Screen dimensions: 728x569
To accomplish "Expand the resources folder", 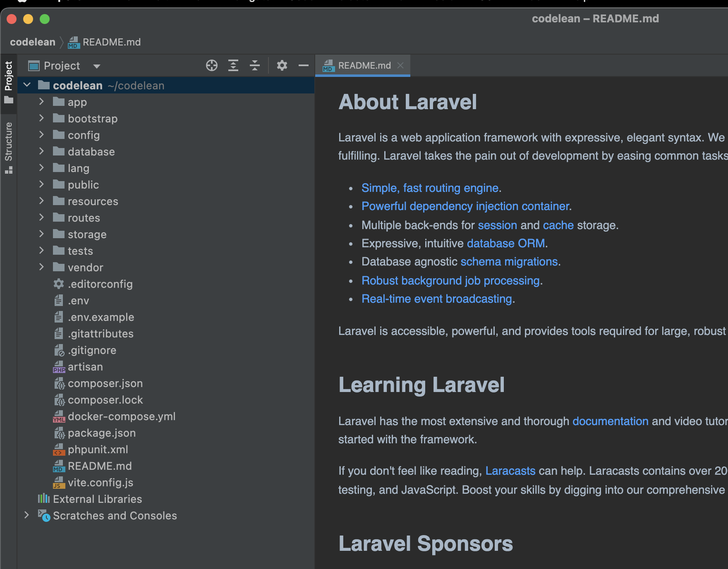I will [41, 201].
